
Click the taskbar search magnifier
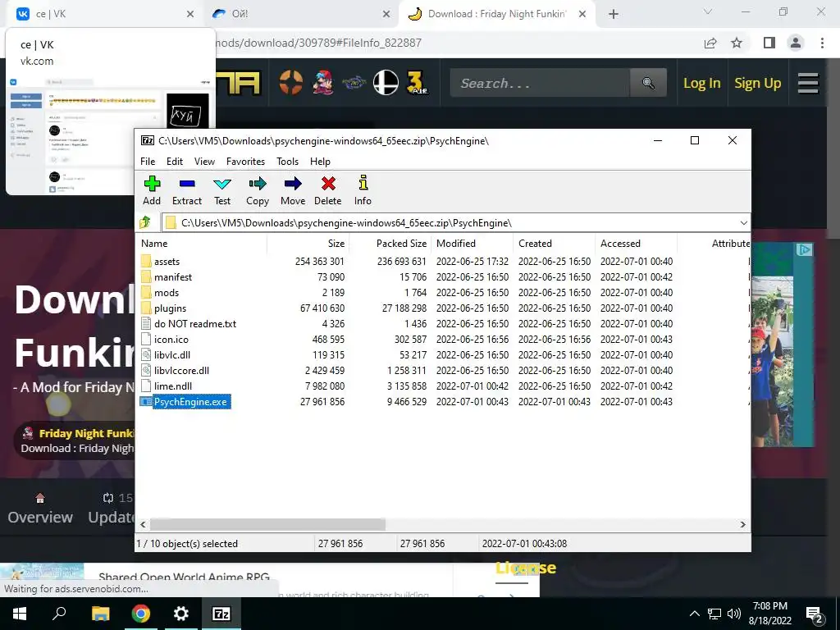pyautogui.click(x=59, y=614)
